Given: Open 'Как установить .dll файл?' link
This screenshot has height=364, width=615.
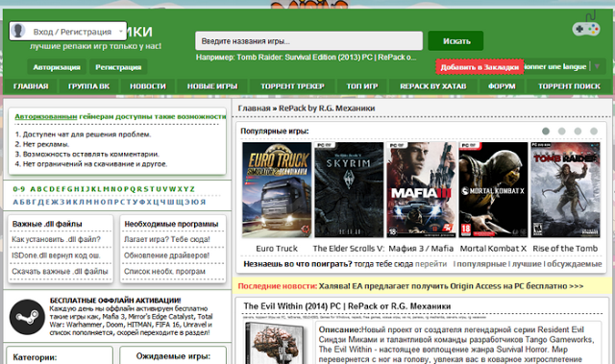Looking at the screenshot, I should (56, 239).
